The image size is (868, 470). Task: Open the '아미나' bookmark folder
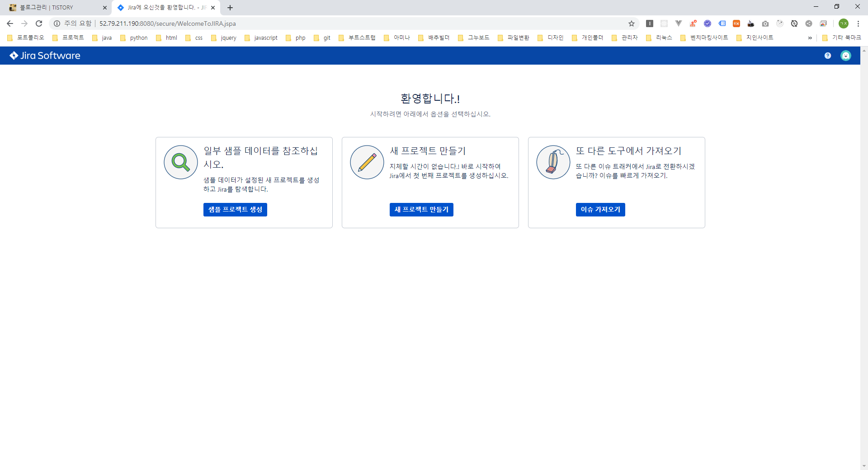397,38
